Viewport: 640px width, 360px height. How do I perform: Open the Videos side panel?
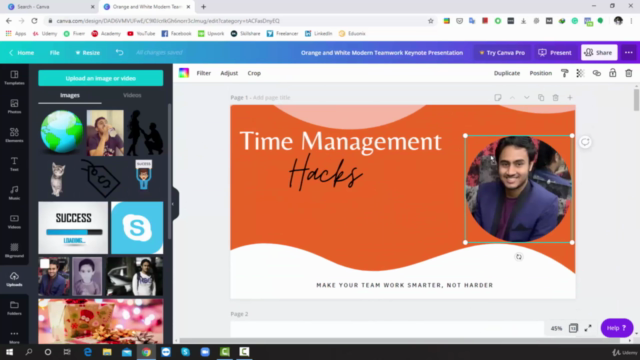pos(14,221)
